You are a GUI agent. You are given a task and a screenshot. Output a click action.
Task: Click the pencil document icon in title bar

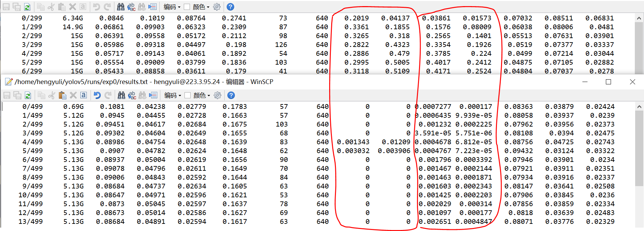pyautogui.click(x=9, y=82)
